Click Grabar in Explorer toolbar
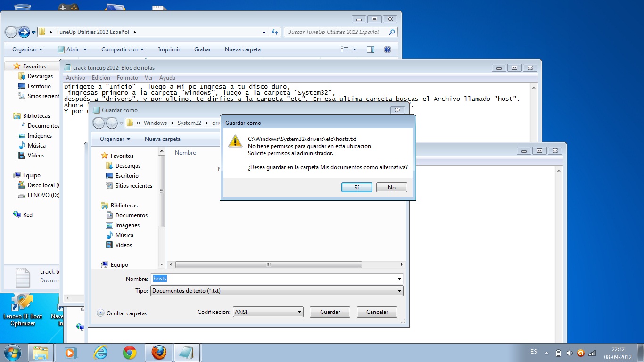Viewport: 644px width, 362px height. (x=202, y=49)
